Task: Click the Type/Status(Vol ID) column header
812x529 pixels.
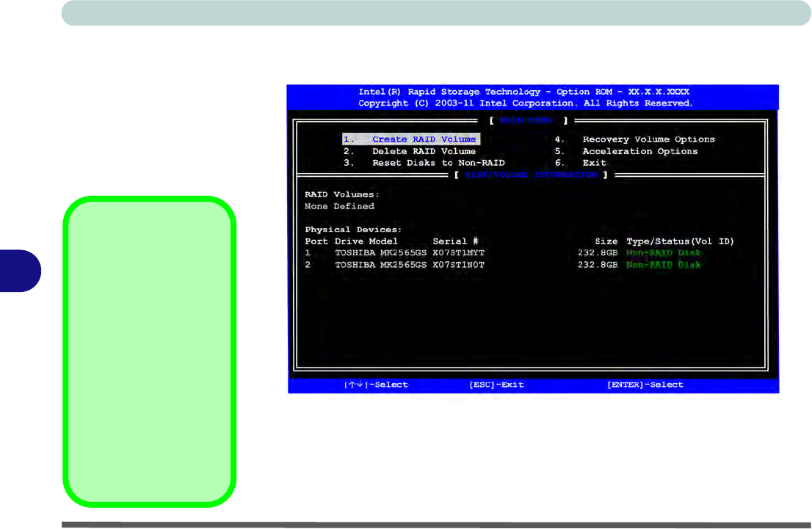Action: 681,241
